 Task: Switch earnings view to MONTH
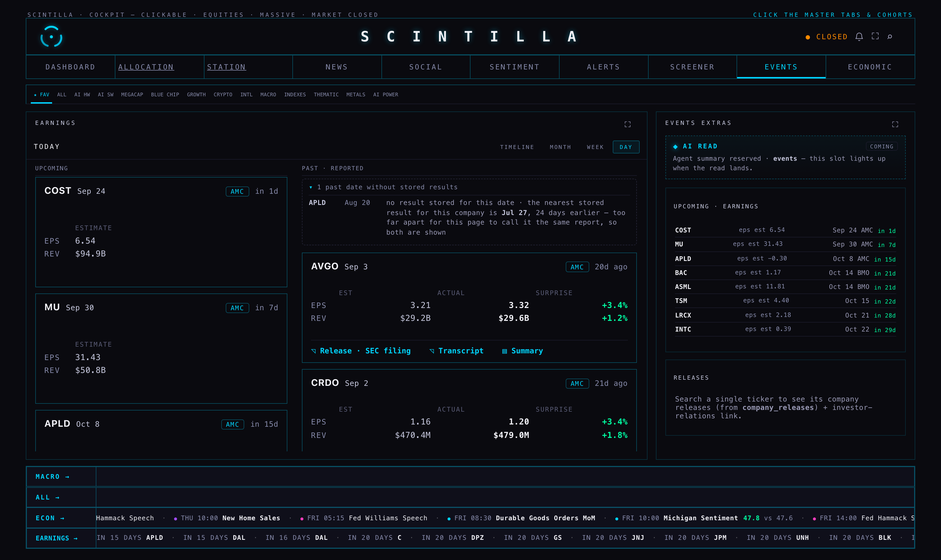[560, 147]
